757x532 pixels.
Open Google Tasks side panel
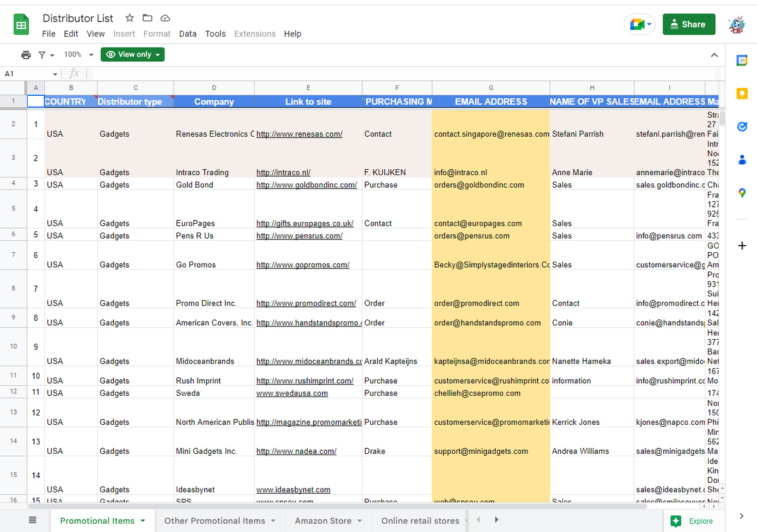coord(742,127)
